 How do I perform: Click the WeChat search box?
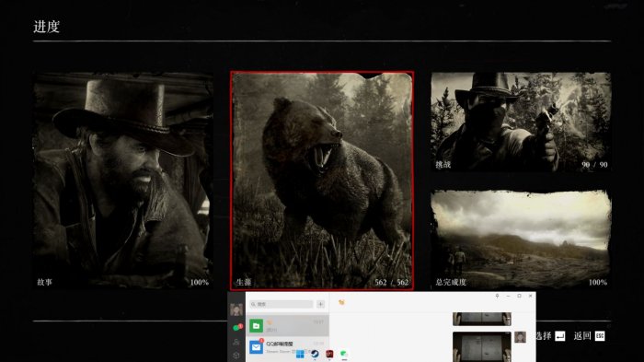[x=282, y=304]
